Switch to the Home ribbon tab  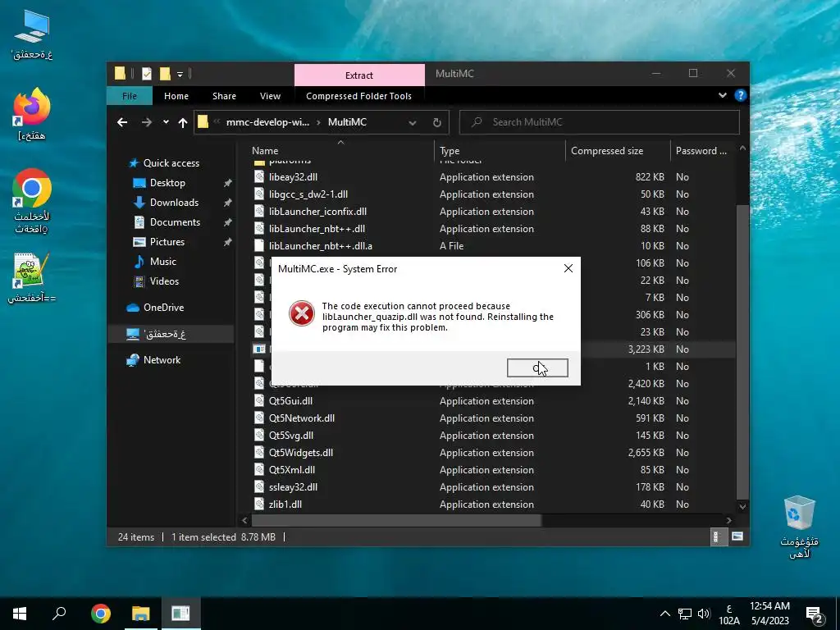tap(176, 96)
